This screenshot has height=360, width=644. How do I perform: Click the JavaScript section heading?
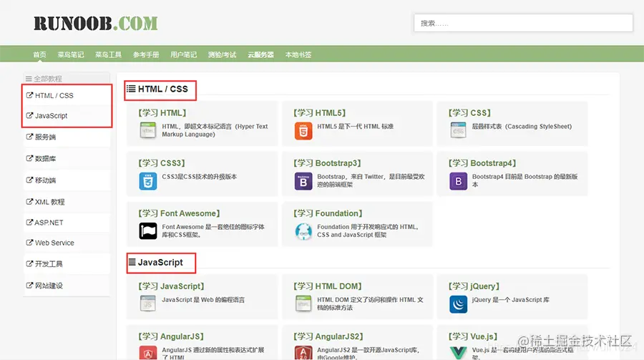click(x=160, y=262)
